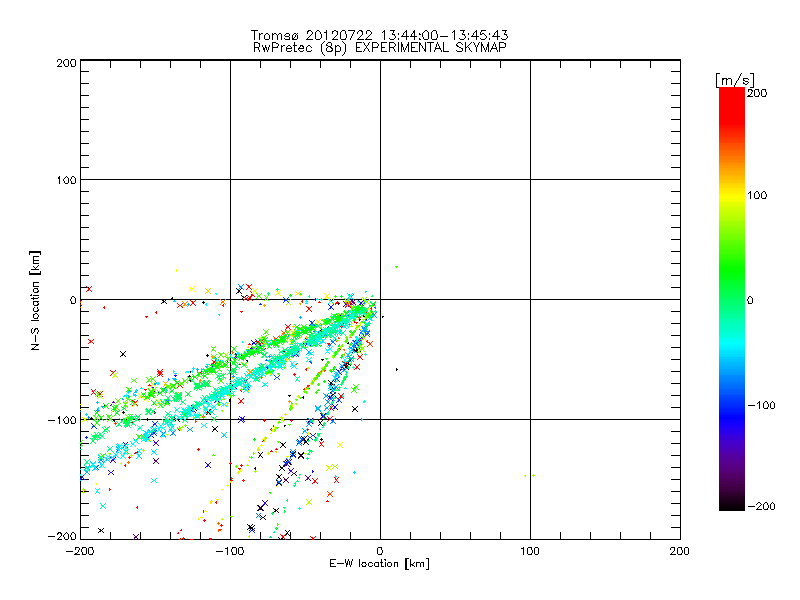Click the grid intersection at the plot origin
This screenshot has width=800, height=600.
pyautogui.click(x=380, y=299)
